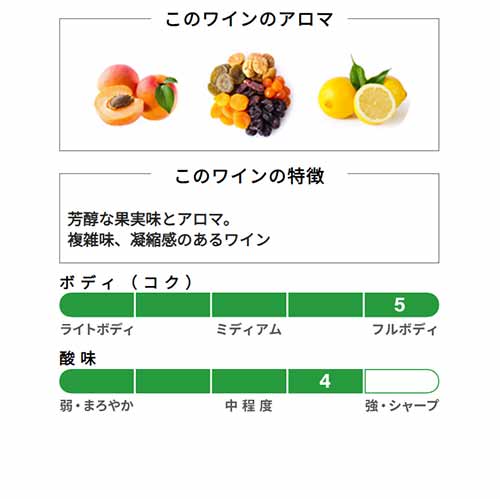Click the ミディアム label
Viewport: 500px width, 499px height.
249,329
